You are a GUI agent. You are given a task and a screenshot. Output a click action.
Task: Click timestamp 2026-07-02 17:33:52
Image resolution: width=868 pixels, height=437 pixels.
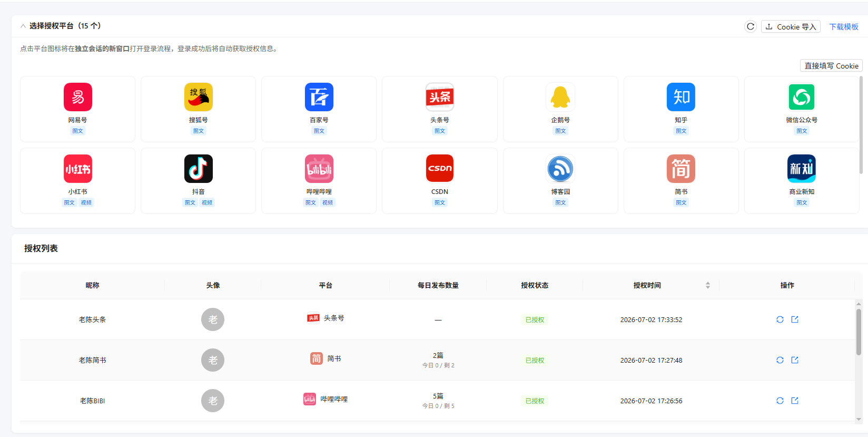coord(651,319)
